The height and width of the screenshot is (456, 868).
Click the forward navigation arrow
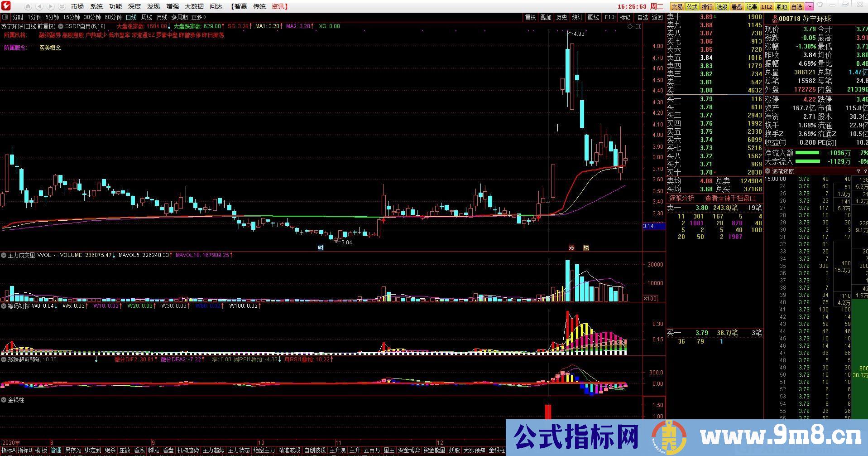tap(50, 6)
